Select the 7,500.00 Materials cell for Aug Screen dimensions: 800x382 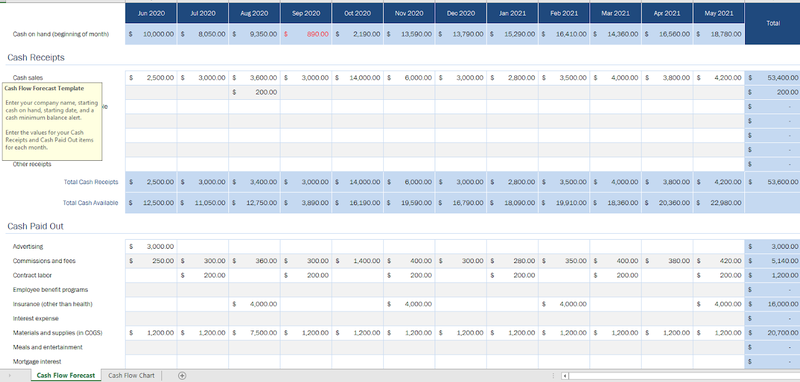[x=254, y=333]
